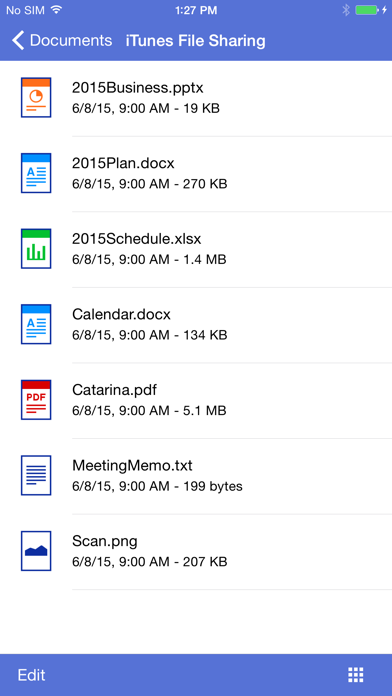This screenshot has height=696, width=392.
Task: Go back using the chevron arrow
Action: pyautogui.click(x=18, y=40)
